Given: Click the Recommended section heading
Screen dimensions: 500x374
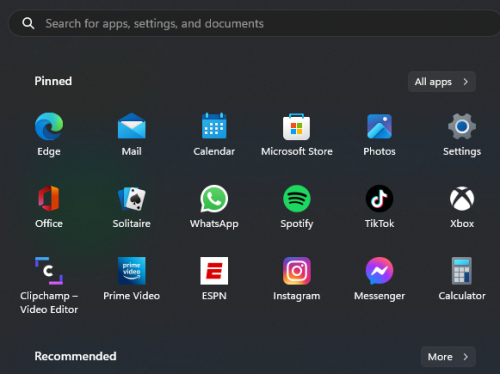Looking at the screenshot, I should [x=76, y=356].
